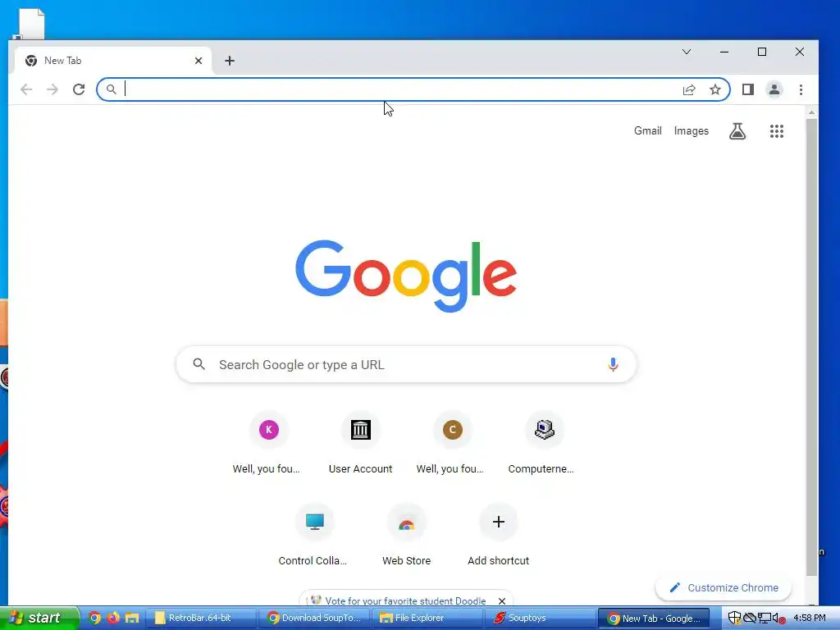The width and height of the screenshot is (840, 630).
Task: Click the browser forward arrow
Action: tap(52, 89)
